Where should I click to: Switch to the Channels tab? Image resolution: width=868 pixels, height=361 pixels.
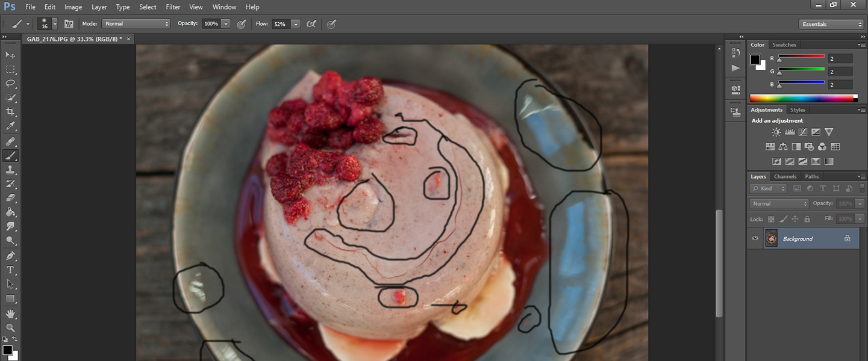pyautogui.click(x=785, y=176)
